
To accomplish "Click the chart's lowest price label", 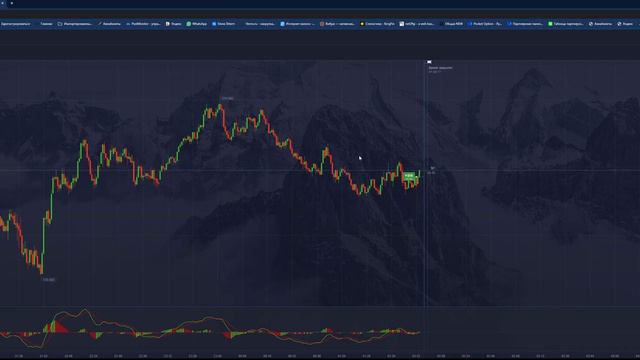I will pos(49,280).
